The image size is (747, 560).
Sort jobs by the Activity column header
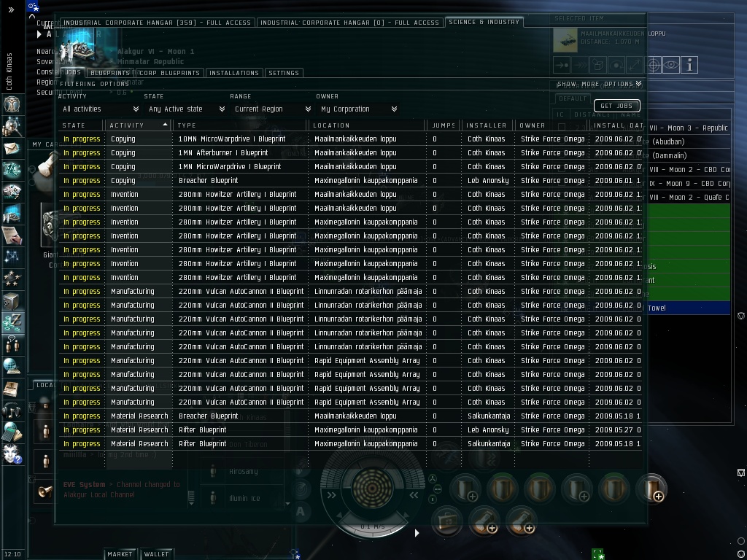pyautogui.click(x=138, y=125)
